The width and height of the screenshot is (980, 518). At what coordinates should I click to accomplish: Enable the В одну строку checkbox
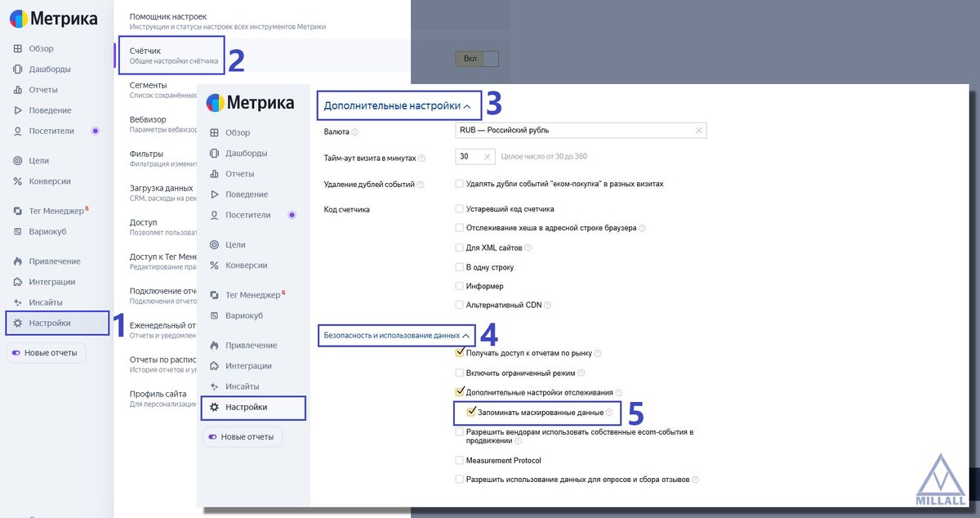[x=460, y=267]
